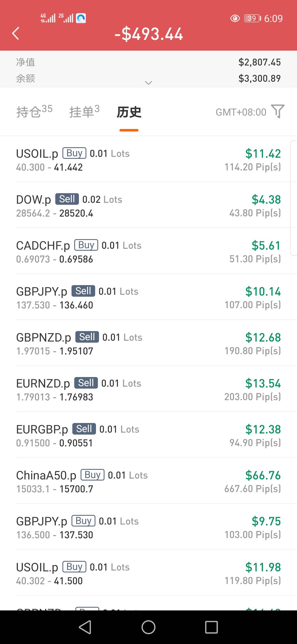Screen dimensions: 297x644
Task: Tap the -$493.44 total profit header
Action: pyautogui.click(x=149, y=34)
